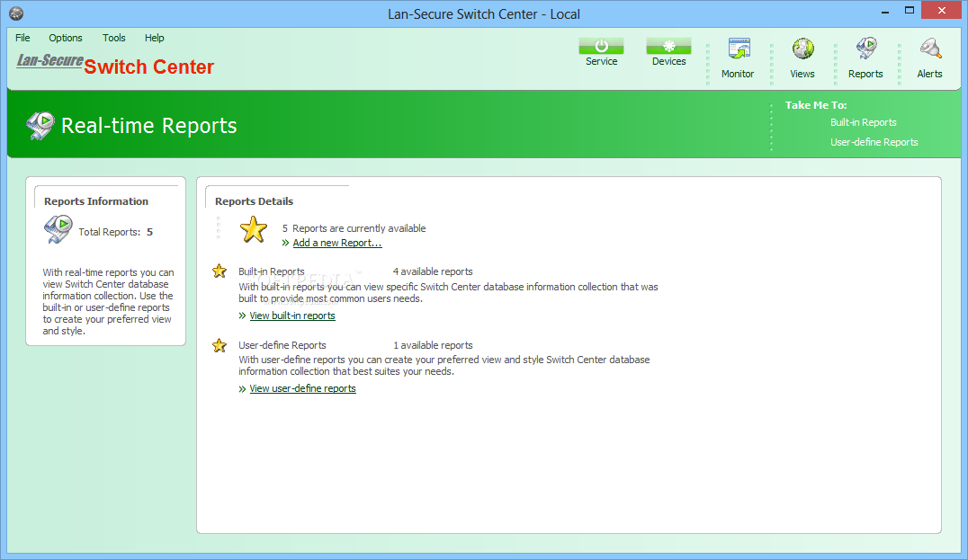Follow the View user-define reports link

pyautogui.click(x=302, y=388)
